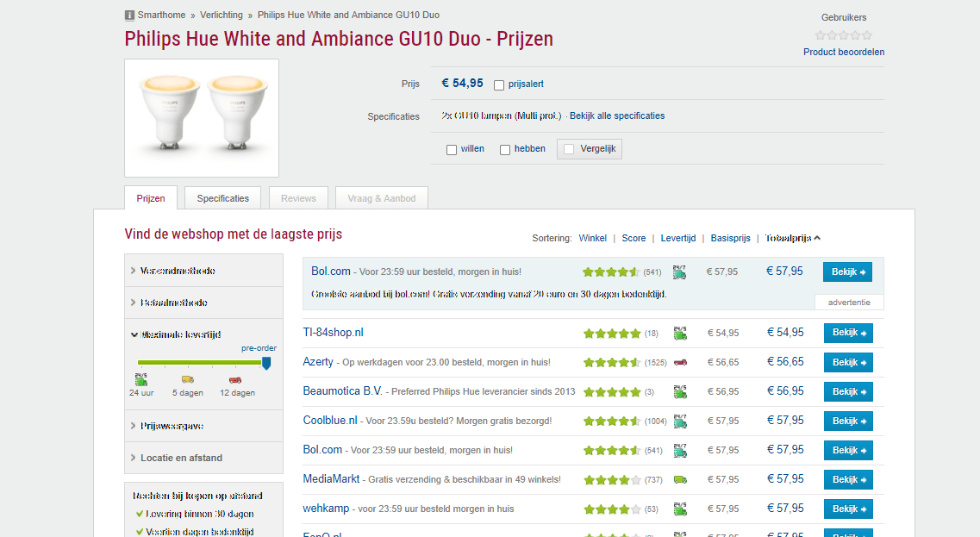The width and height of the screenshot is (980, 537).
Task: Open the Azerty shop link
Action: click(318, 362)
